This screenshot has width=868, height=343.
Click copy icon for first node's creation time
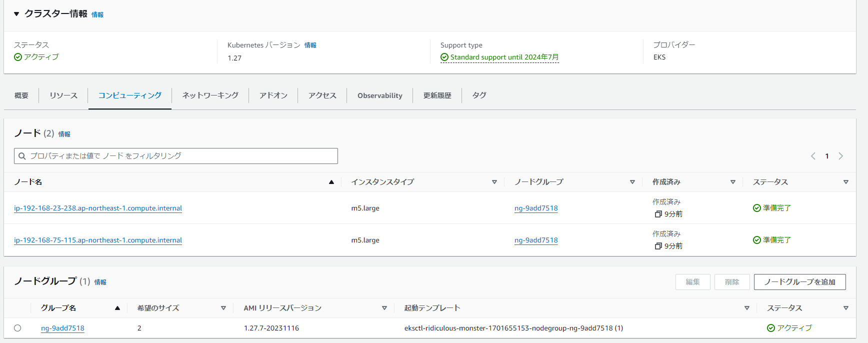click(x=658, y=214)
